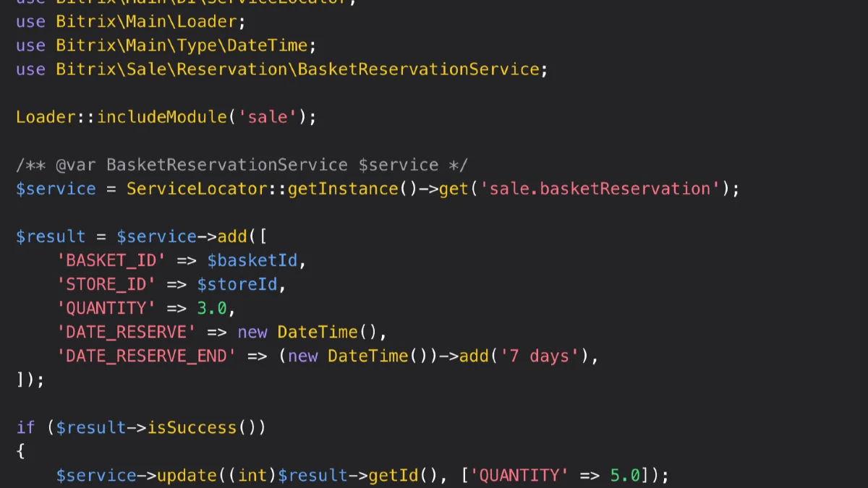This screenshot has height=488, width=868.
Task: Click 'BasketReservationService' in the use statement
Action: click(x=418, y=69)
